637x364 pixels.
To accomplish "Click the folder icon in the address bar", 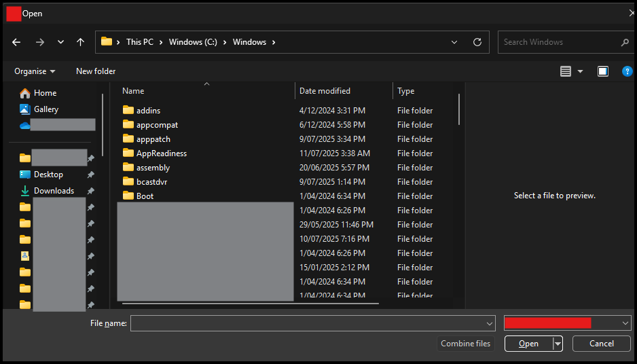I will click(107, 41).
